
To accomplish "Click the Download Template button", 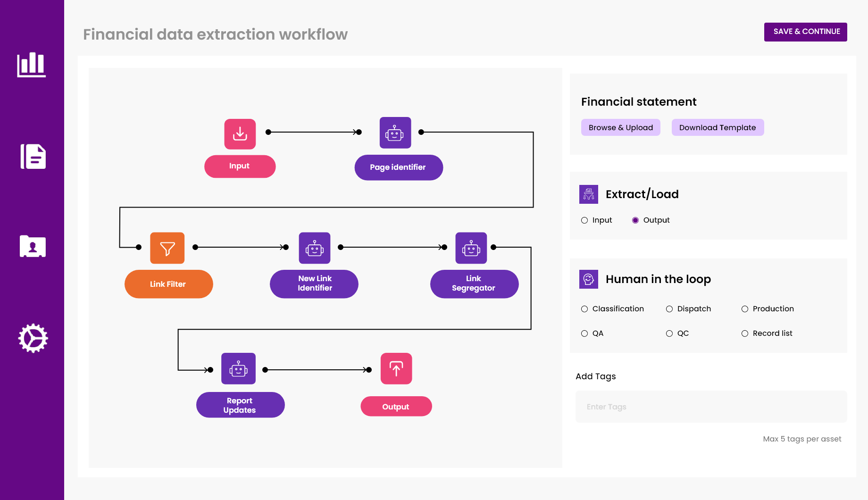I will click(718, 127).
